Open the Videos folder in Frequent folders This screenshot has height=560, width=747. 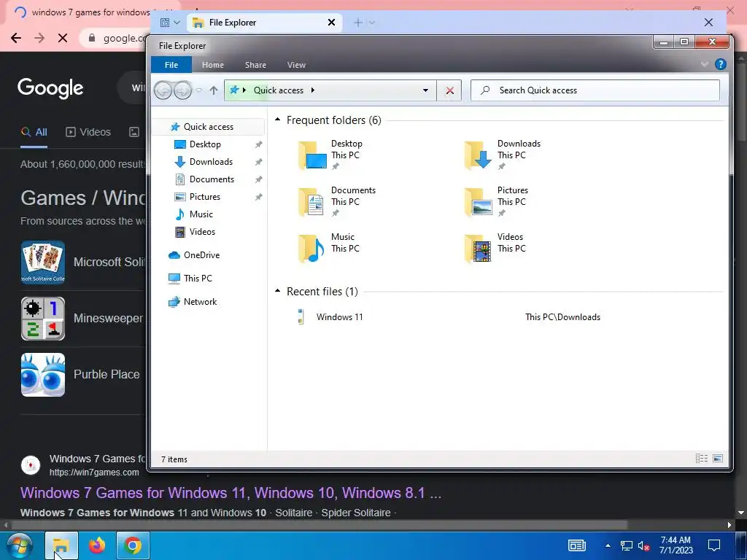[495, 248]
